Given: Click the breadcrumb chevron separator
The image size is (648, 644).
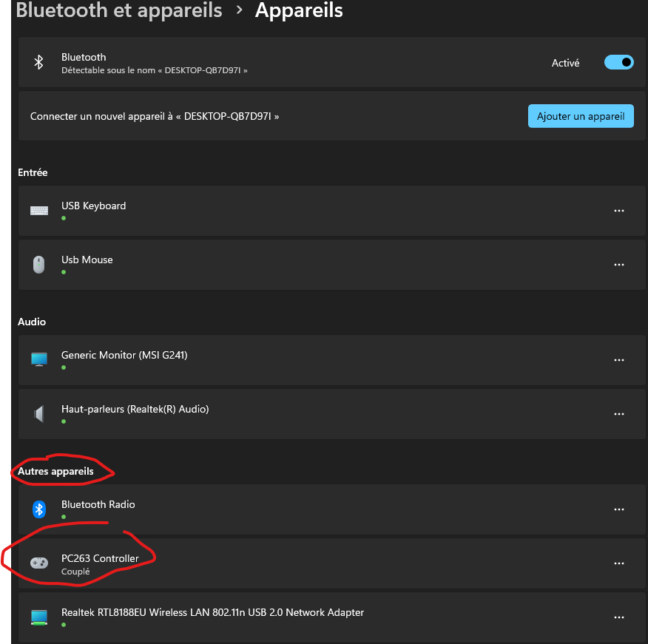Looking at the screenshot, I should pyautogui.click(x=239, y=10).
